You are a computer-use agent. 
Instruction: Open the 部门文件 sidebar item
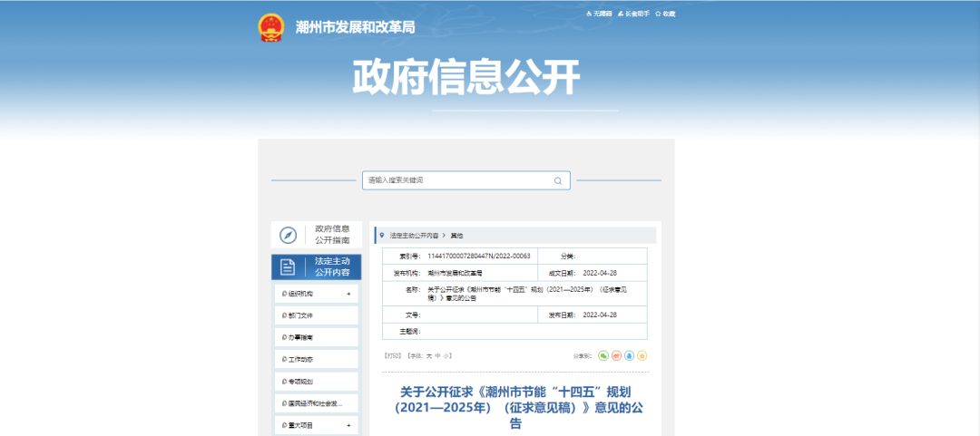click(x=300, y=315)
